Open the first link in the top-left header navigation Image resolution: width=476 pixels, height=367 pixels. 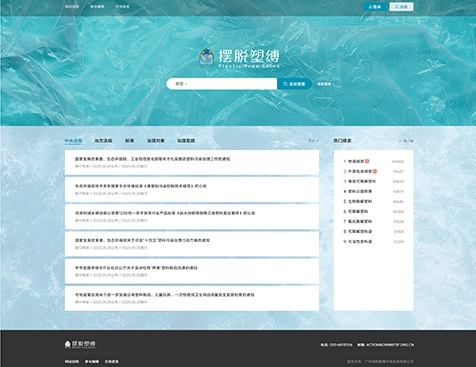72,7
